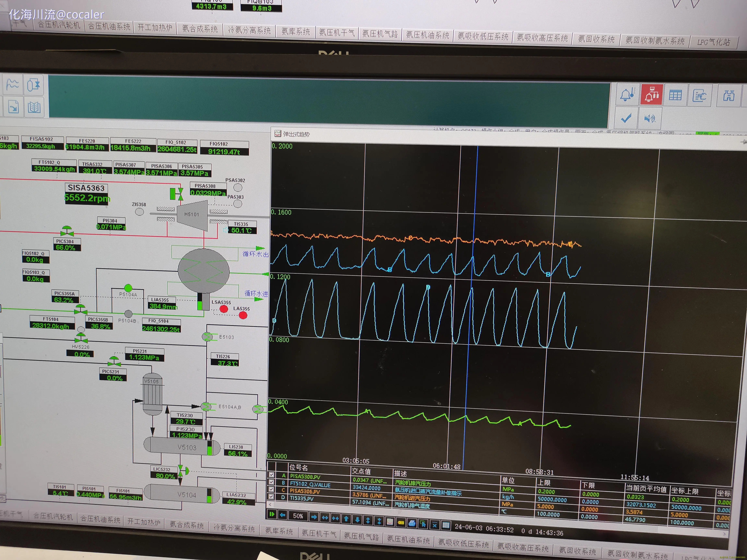Viewport: 747px width, 560px height.
Task: Click the grid layout icon in trend toolbar
Action: pyautogui.click(x=446, y=525)
